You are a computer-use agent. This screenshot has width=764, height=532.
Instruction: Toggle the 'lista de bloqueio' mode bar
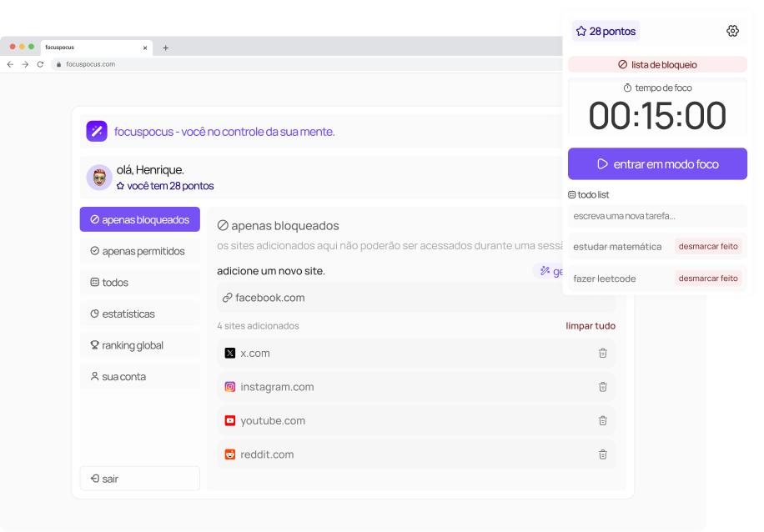click(657, 64)
